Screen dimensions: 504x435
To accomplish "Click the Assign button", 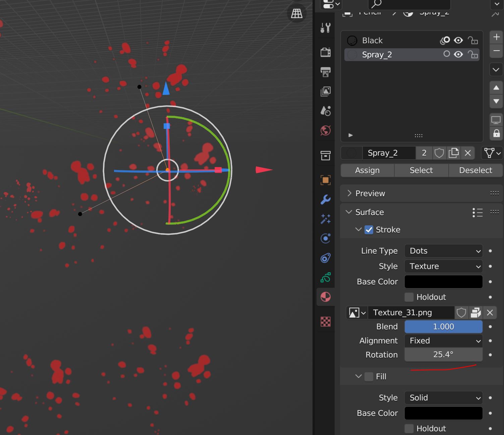I will [368, 170].
